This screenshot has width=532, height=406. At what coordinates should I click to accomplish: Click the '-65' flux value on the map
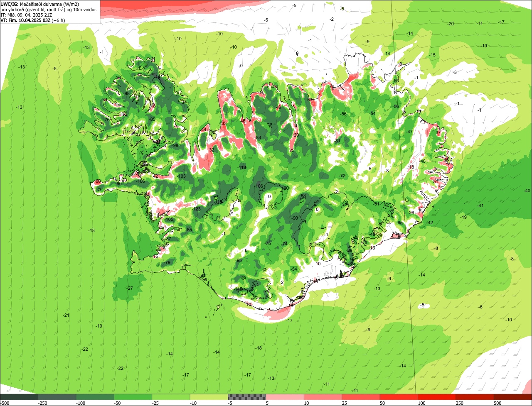[x=400, y=223]
